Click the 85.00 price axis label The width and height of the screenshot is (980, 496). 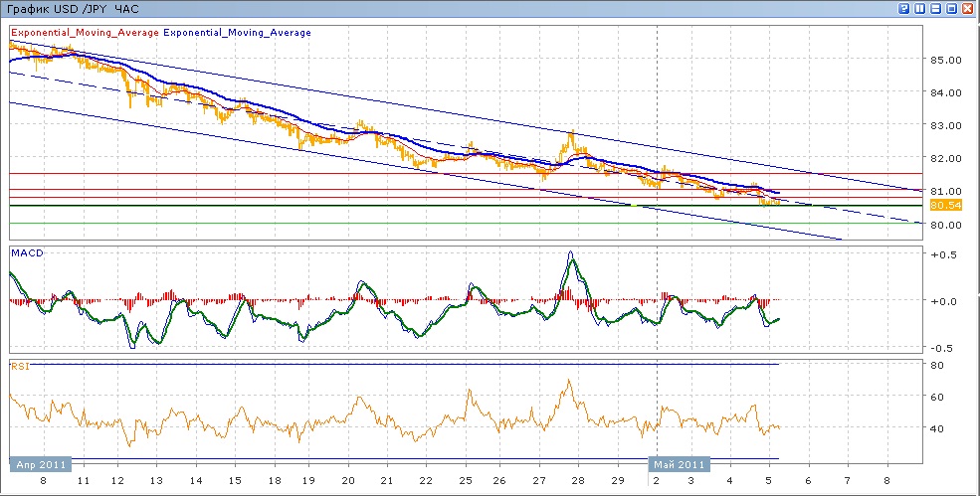(945, 60)
